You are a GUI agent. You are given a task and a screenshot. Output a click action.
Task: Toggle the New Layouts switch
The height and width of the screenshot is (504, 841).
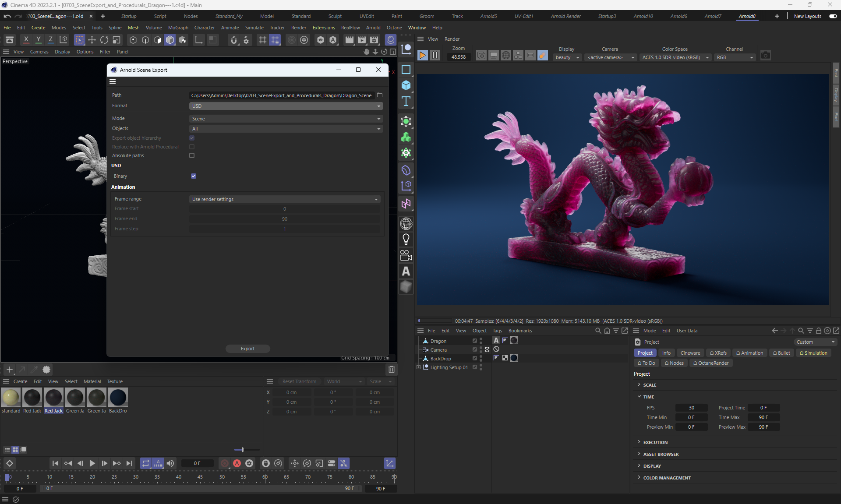pyautogui.click(x=833, y=16)
